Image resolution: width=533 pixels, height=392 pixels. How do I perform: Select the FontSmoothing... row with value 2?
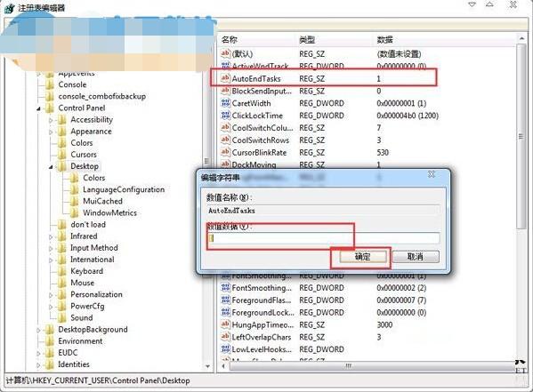323,288
